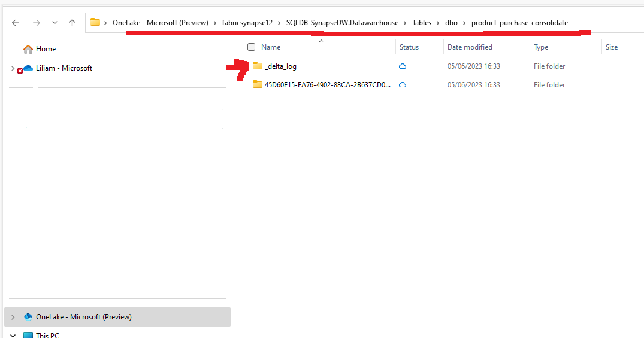Viewport: 644px width, 338px height.
Task: Sort by Status column header
Action: [x=409, y=47]
